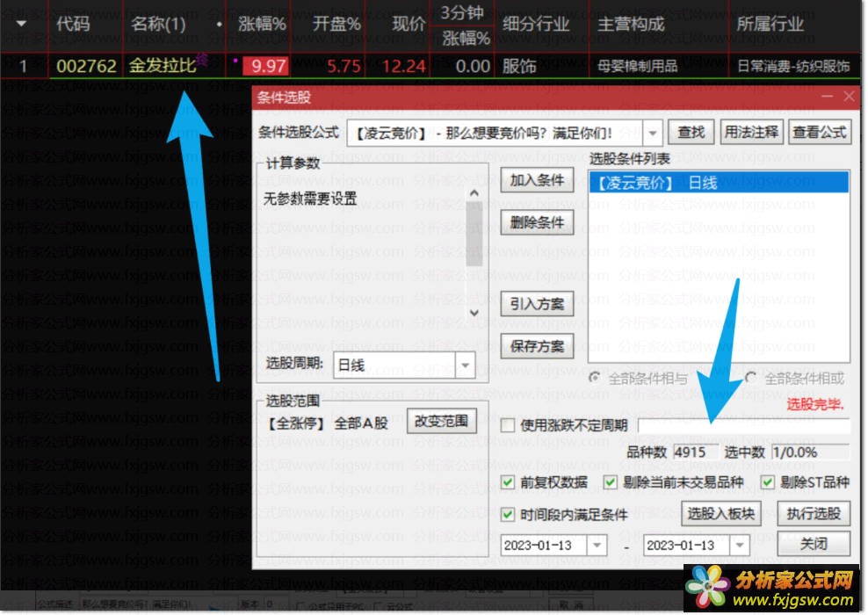
Task: Click the 计算参数 scrollbar thumb
Action: tap(474, 235)
